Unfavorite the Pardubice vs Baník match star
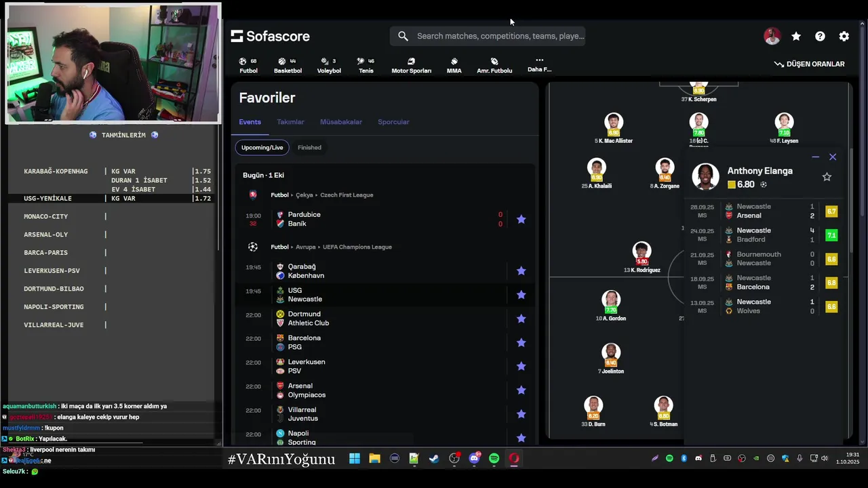Screen dimensions: 868x488 tap(521, 219)
